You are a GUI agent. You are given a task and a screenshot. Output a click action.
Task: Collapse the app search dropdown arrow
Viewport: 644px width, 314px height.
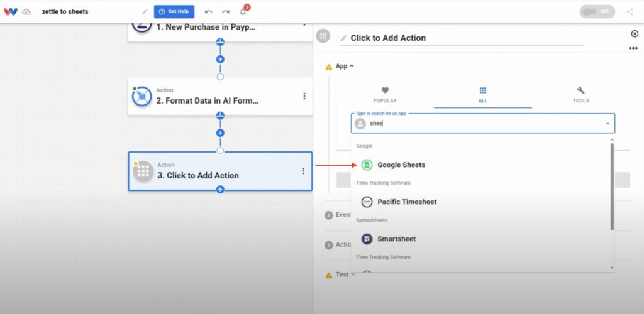pyautogui.click(x=608, y=124)
